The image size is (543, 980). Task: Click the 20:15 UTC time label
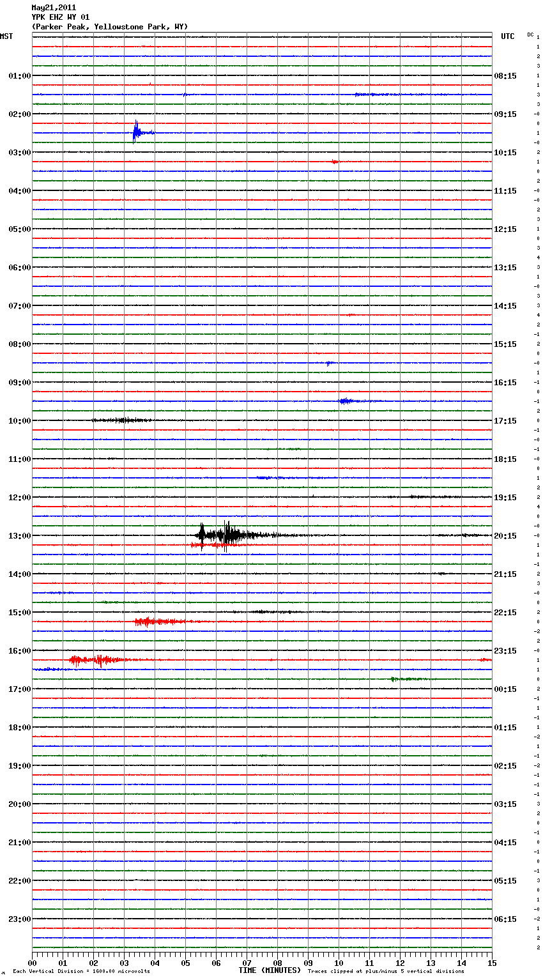point(505,536)
